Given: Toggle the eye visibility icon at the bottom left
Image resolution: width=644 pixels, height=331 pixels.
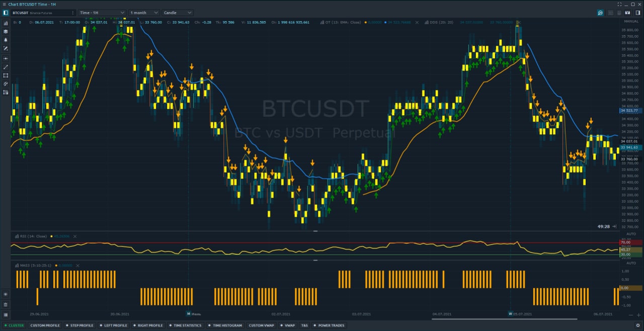Looking at the screenshot, I should 6,294.
